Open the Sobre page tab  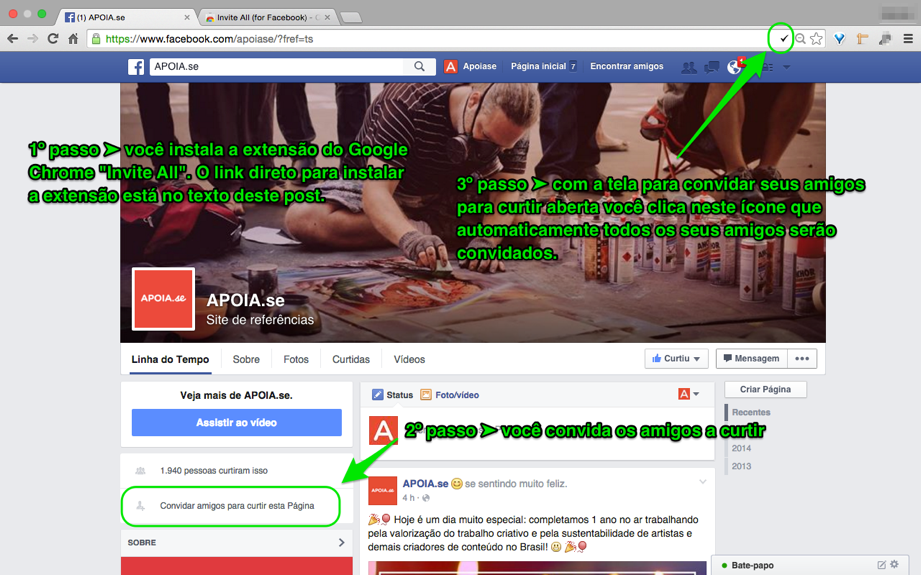(x=246, y=359)
